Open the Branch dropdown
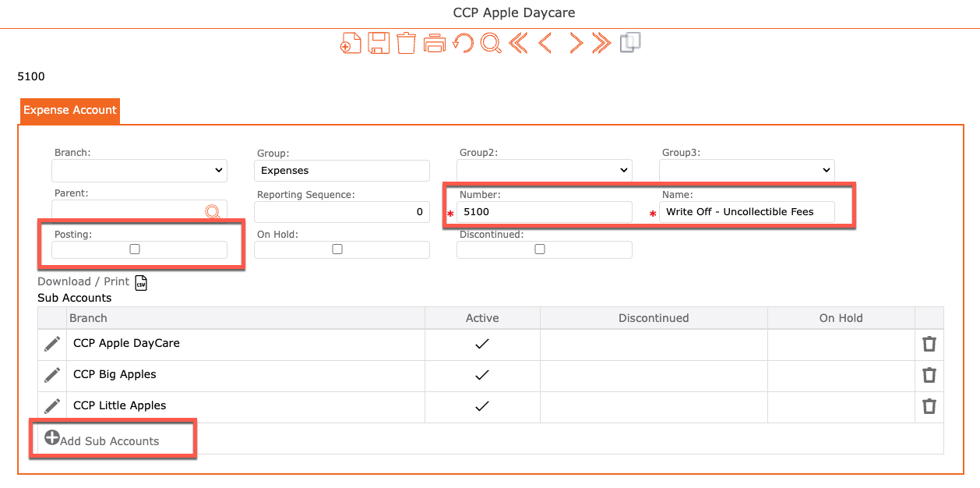This screenshot has height=488, width=980. tap(139, 170)
